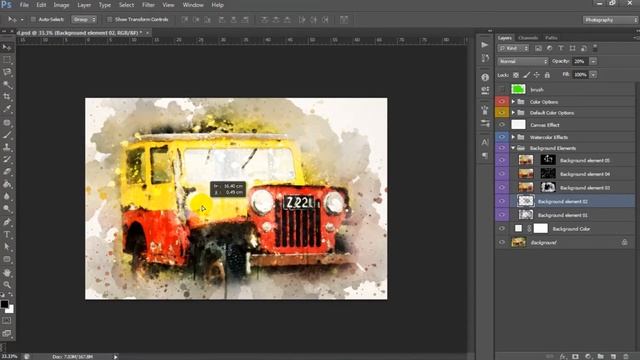Select the Eraser tool
640x360 pixels.
click(x=7, y=171)
